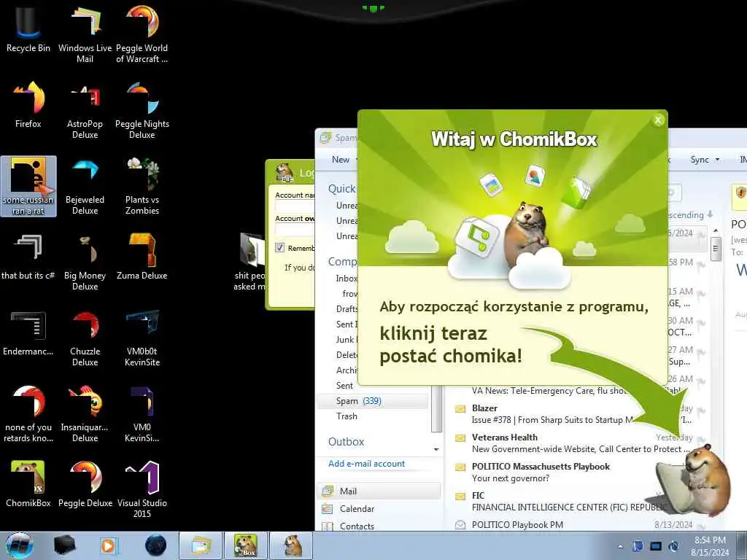
Task: Select the Peggle Deluxe desktop icon
Action: 85,484
